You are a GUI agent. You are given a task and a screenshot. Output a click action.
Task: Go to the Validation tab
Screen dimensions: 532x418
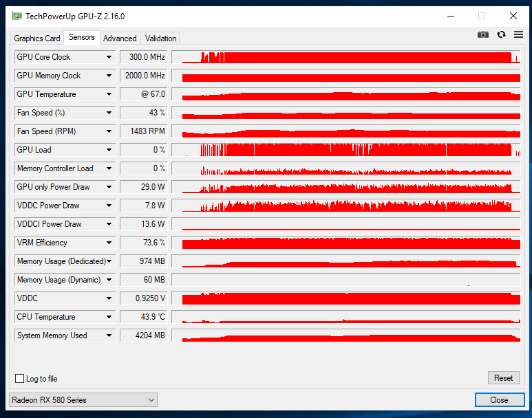pos(160,38)
